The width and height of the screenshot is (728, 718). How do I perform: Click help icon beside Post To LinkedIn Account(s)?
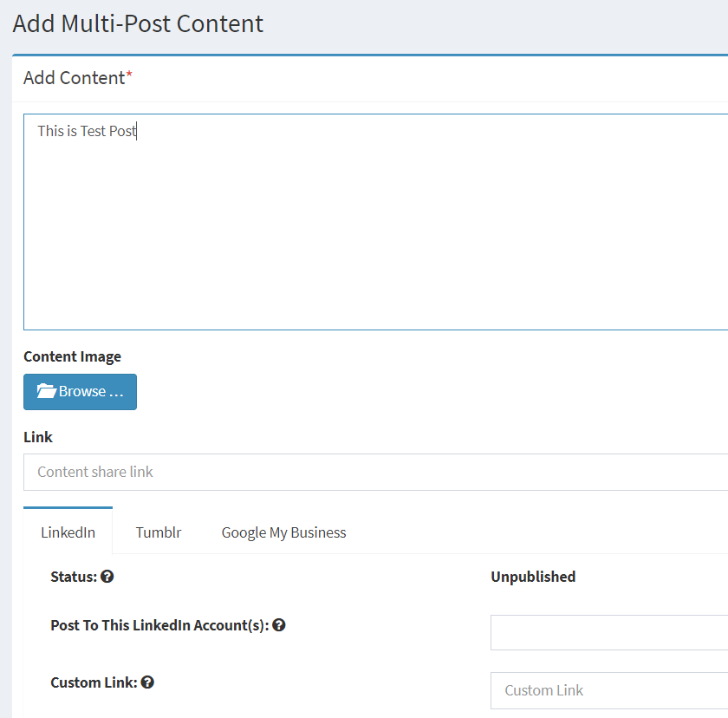(279, 625)
